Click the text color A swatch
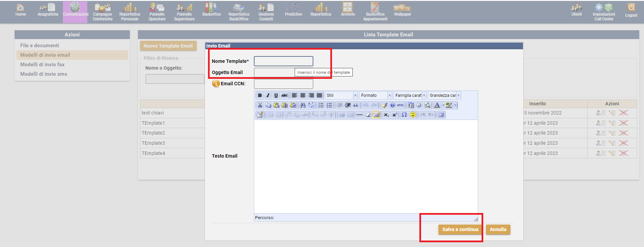Image resolution: width=644 pixels, height=247 pixels. (437, 105)
